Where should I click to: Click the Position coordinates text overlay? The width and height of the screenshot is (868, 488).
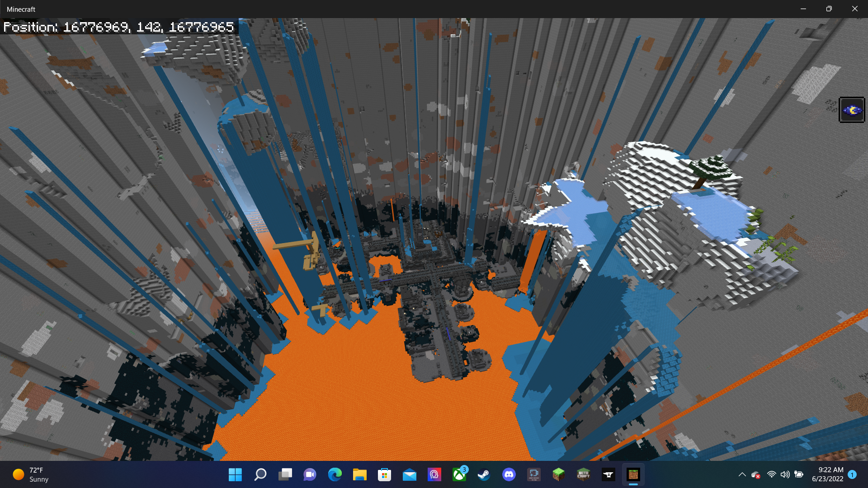point(118,27)
